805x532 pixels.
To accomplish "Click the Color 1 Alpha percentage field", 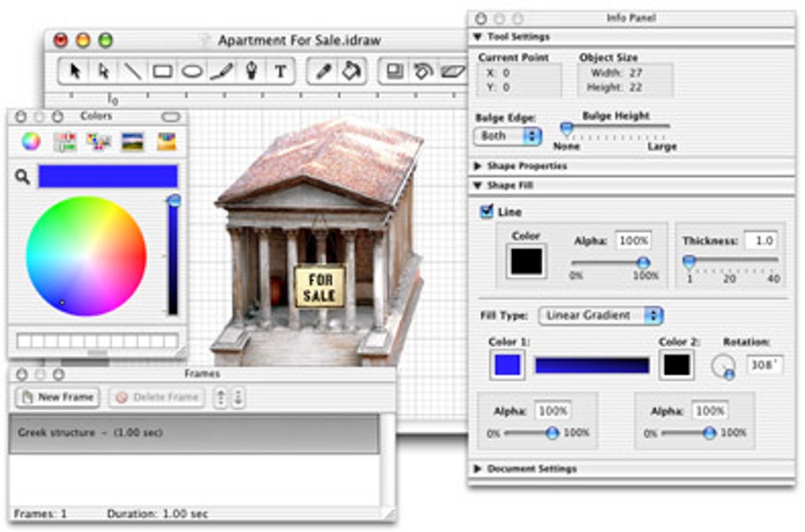I will (553, 410).
